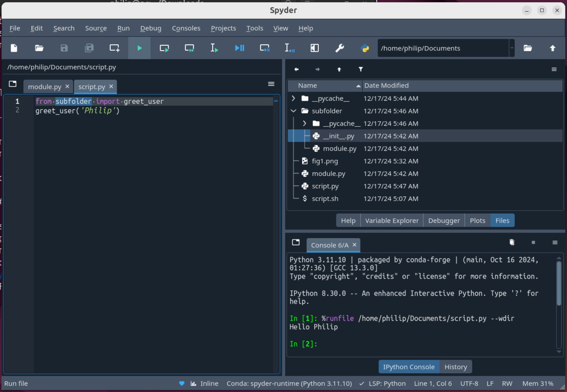The height and width of the screenshot is (392, 567).
Task: Create a new file with toolbar icon
Action: 14,48
